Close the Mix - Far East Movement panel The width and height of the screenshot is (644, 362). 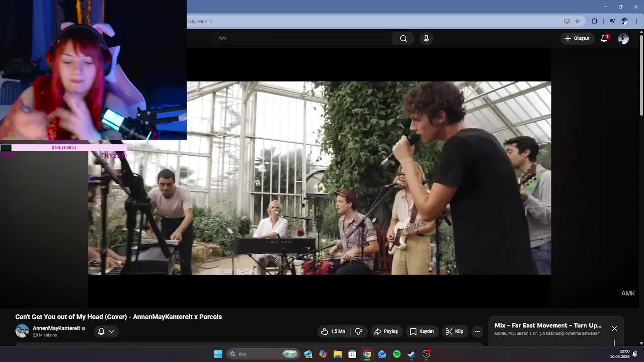click(614, 328)
